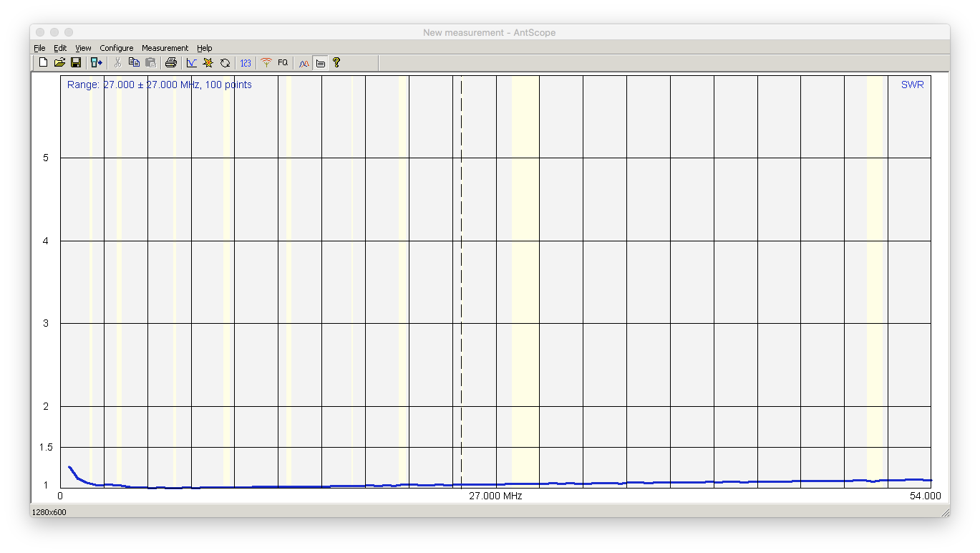Open the numeric 123 data icon
This screenshot has height=553, width=980.
(246, 63)
